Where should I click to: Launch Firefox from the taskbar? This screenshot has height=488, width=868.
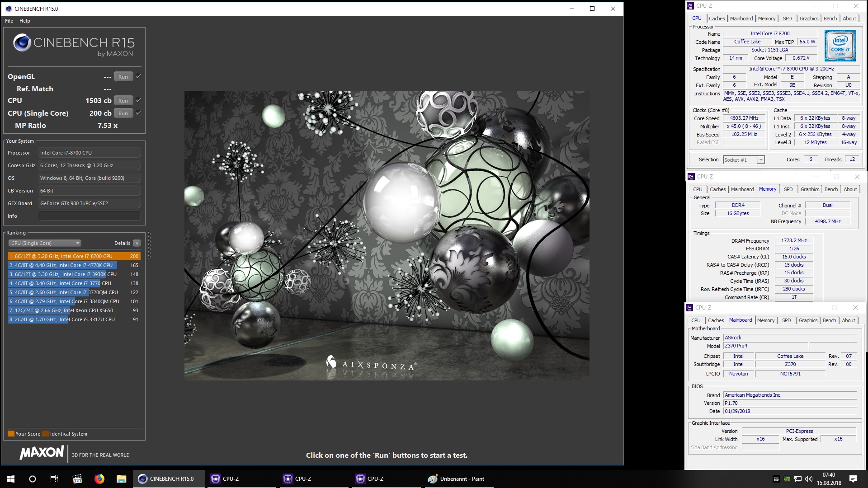[99, 479]
